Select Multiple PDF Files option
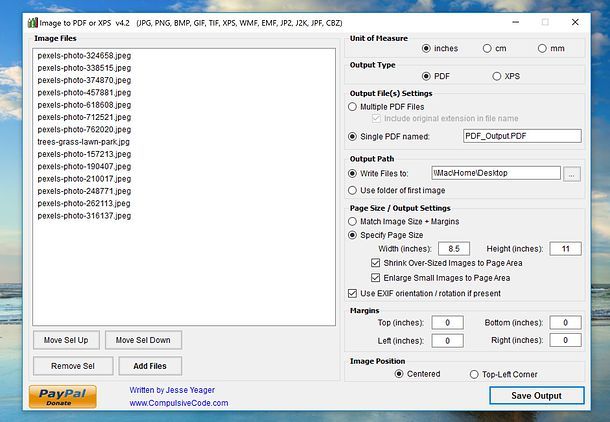This screenshot has height=422, width=610. click(x=352, y=107)
